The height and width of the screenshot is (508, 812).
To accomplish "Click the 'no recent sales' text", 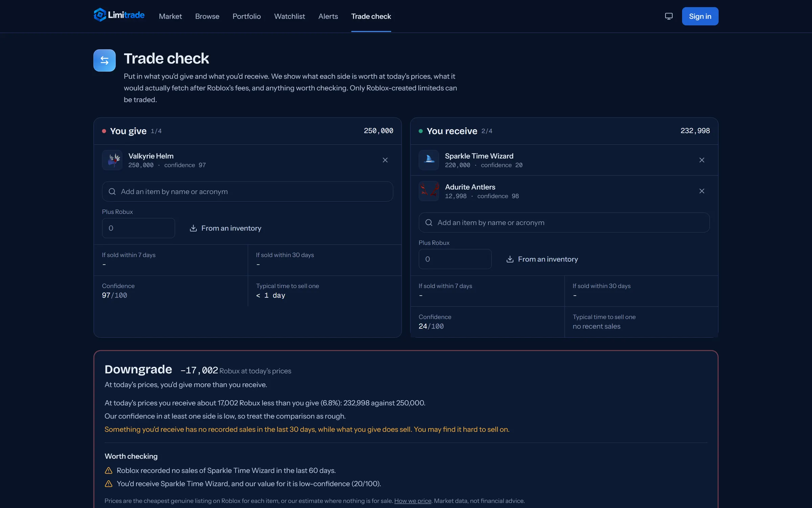I will (x=596, y=326).
